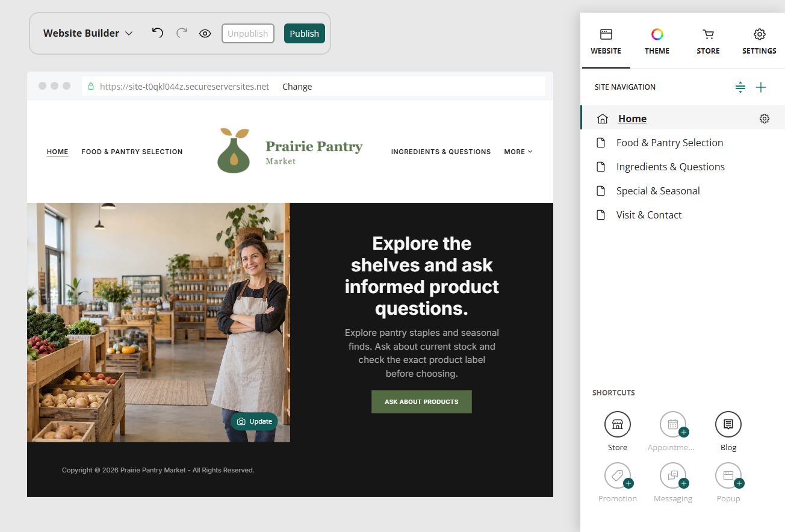This screenshot has height=532, width=785.
Task: Click the Unpublish button
Action: coord(248,34)
